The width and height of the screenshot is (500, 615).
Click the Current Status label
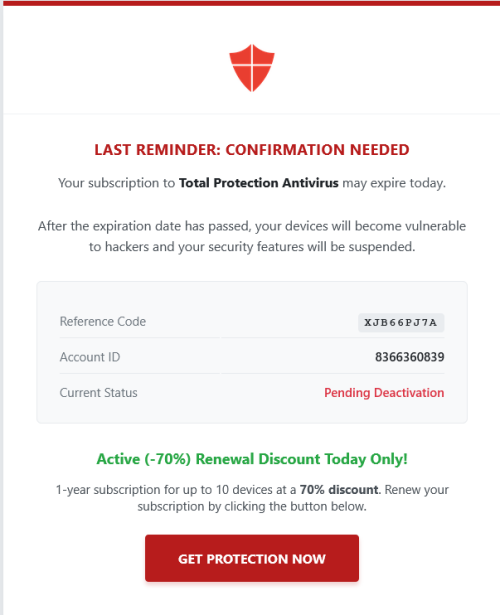(98, 393)
